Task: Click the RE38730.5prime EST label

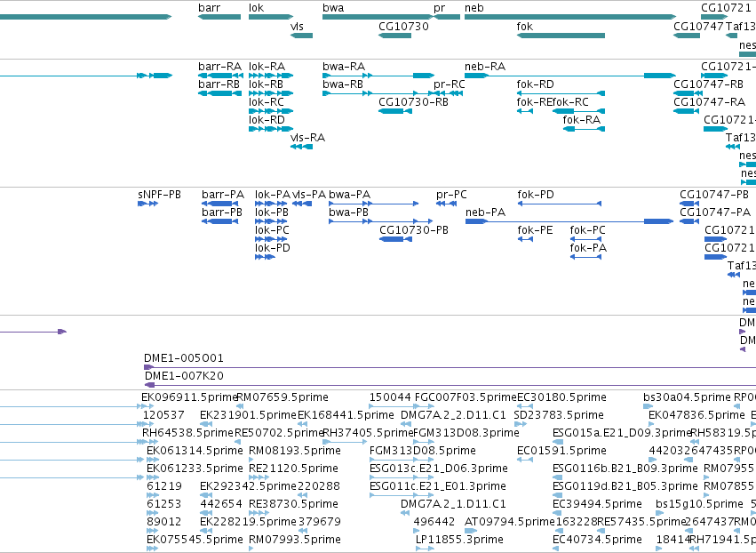Action: coord(294,504)
